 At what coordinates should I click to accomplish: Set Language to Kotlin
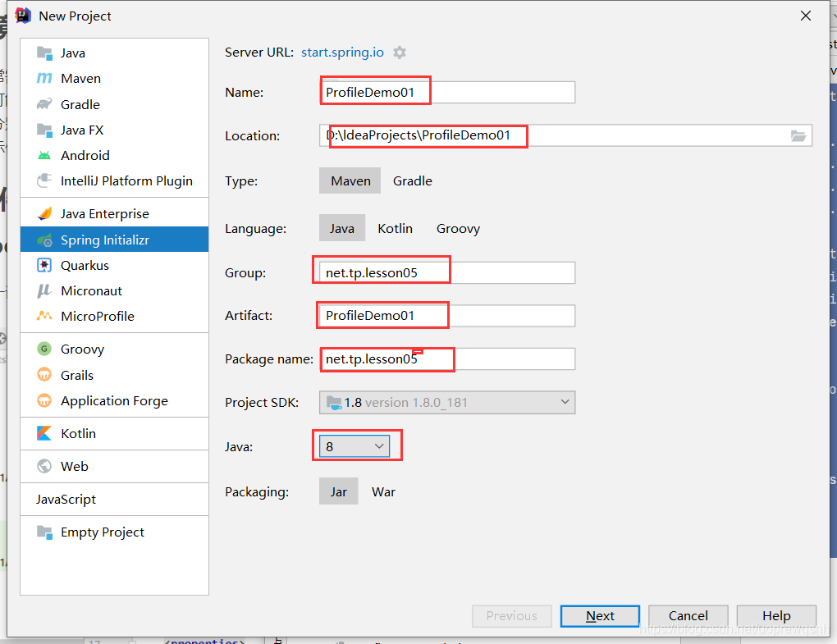395,228
